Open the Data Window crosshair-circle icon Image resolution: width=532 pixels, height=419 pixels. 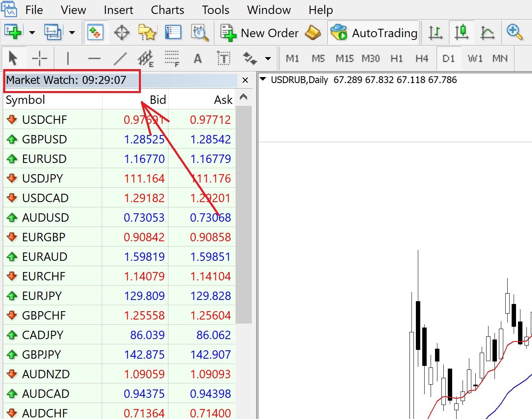point(122,32)
